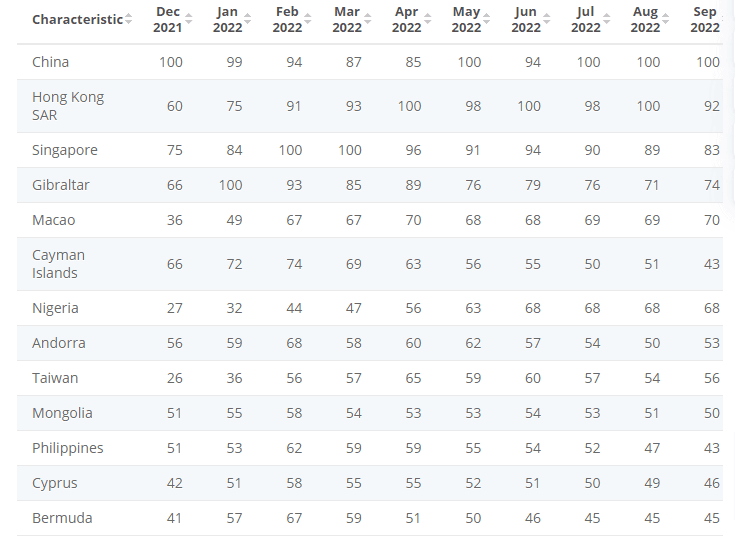Viewport: 735px width, 539px height.
Task: Sort table by Dec 2021 arrows icon
Action: click(x=188, y=20)
